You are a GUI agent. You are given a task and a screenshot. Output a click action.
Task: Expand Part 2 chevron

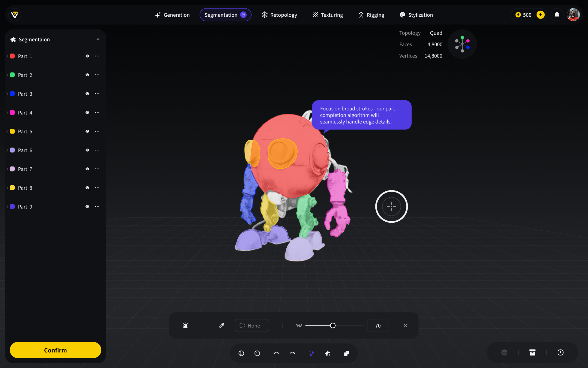click(7, 75)
